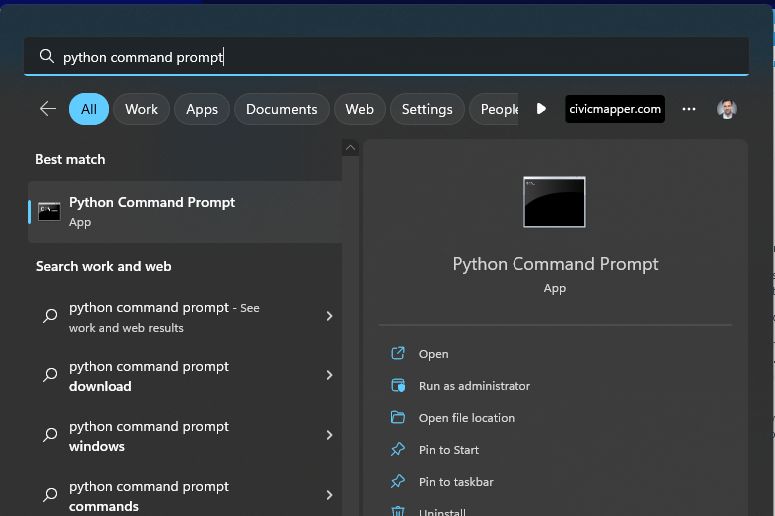Image resolution: width=775 pixels, height=516 pixels.
Task: Open the three-dot options menu
Action: [x=689, y=109]
